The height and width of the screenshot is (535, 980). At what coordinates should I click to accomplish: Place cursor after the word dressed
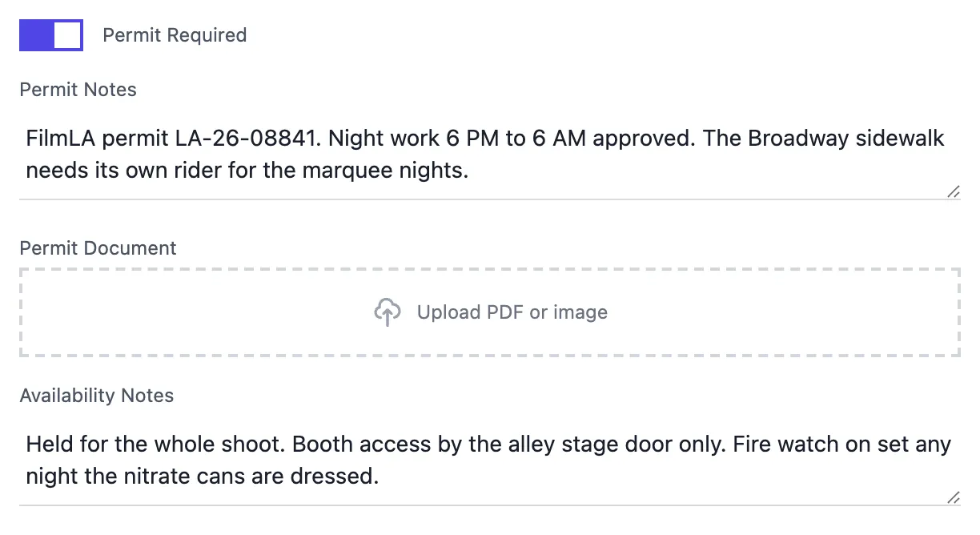[x=379, y=477]
